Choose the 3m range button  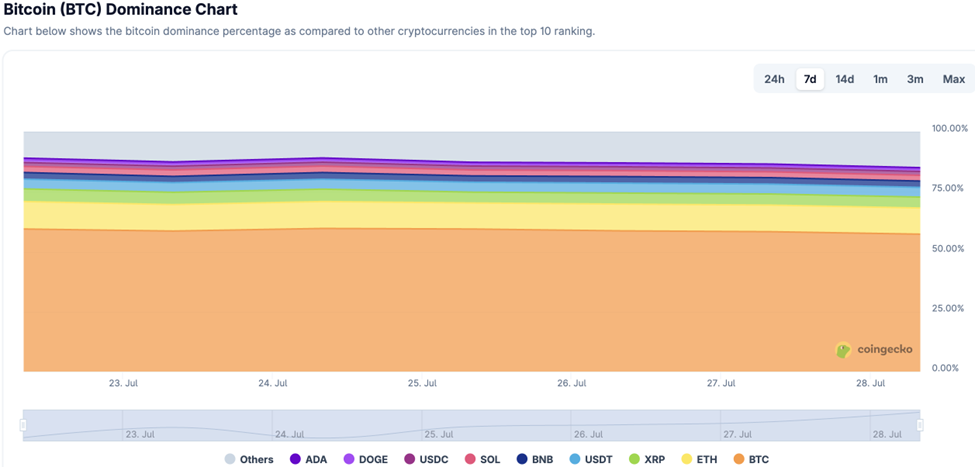[915, 79]
